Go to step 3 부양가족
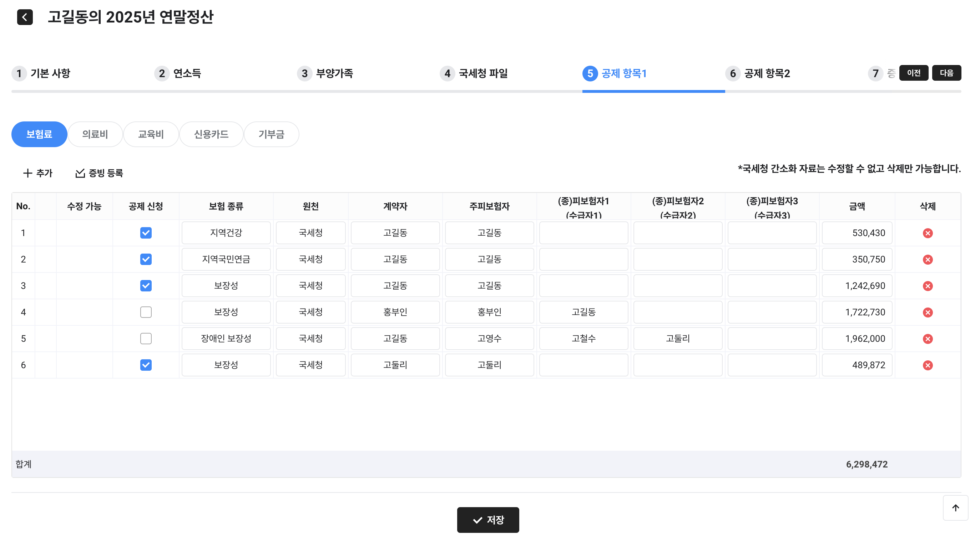This screenshot has width=980, height=535. pos(325,73)
